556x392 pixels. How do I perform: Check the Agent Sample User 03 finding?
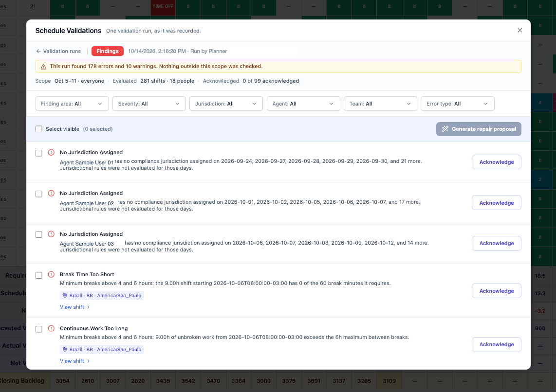(39, 234)
